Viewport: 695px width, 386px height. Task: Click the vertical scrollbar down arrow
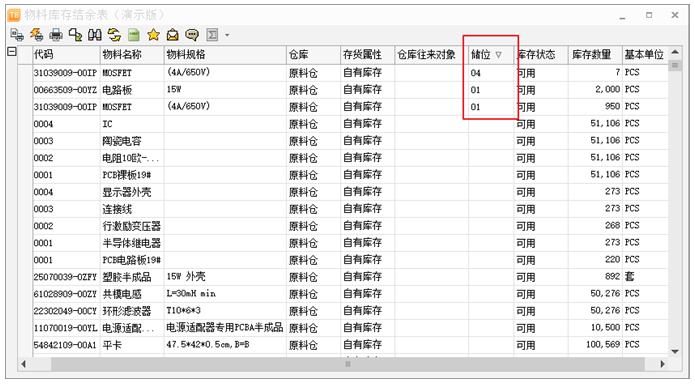pyautogui.click(x=675, y=351)
